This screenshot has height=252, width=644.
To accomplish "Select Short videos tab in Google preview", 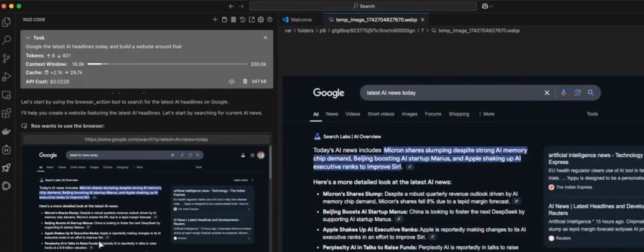I will click(381, 114).
